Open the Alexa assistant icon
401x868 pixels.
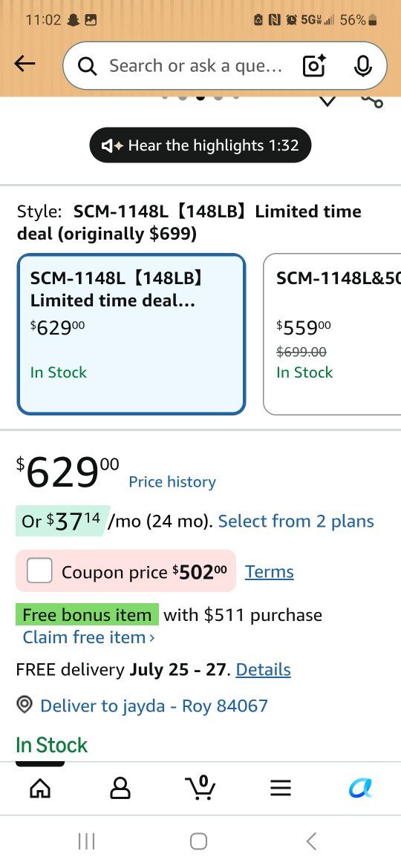click(x=361, y=788)
